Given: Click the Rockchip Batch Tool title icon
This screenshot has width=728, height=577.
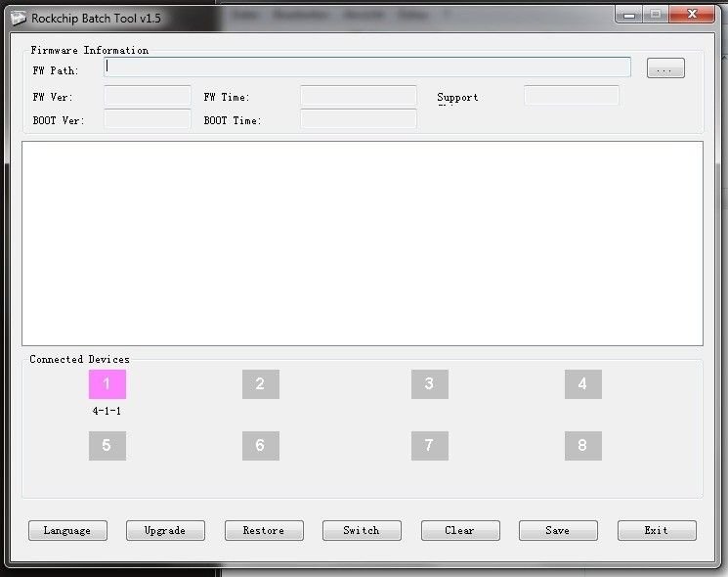Looking at the screenshot, I should pyautogui.click(x=19, y=19).
